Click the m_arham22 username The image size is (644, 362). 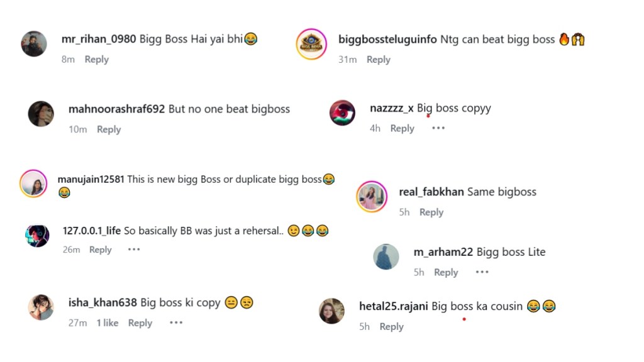[443, 252]
